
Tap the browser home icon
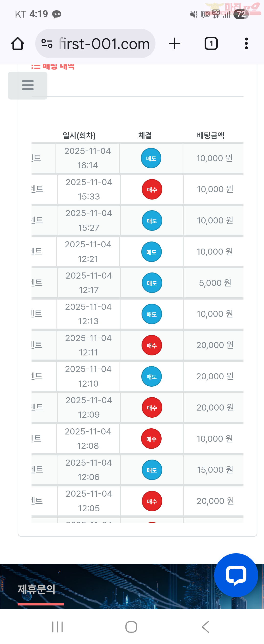coord(18,44)
